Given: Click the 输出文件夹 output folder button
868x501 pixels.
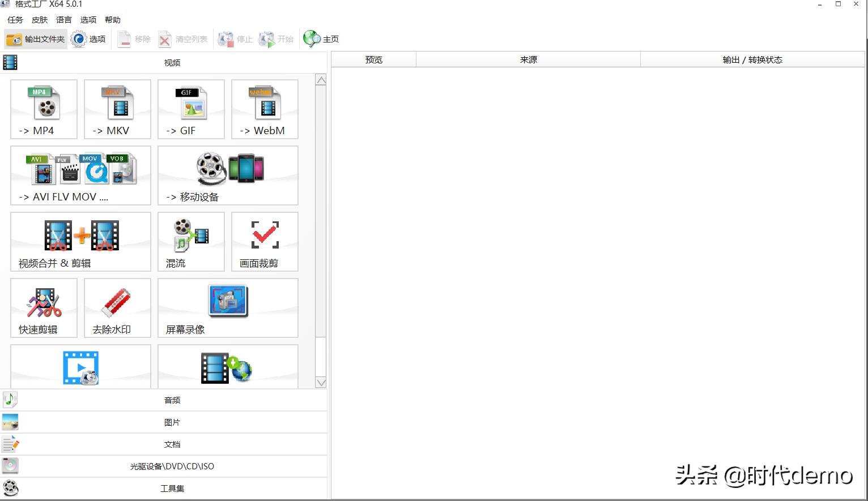Looking at the screenshot, I should (36, 39).
